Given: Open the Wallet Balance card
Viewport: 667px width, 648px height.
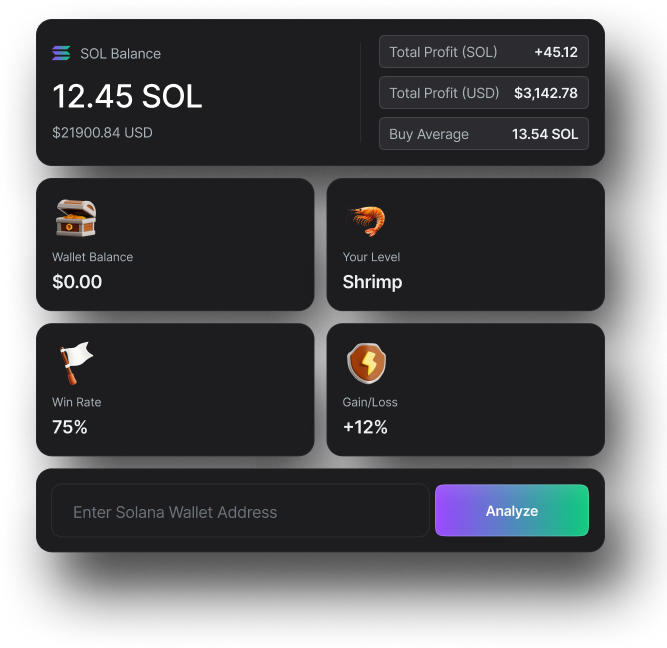Looking at the screenshot, I should click(175, 245).
